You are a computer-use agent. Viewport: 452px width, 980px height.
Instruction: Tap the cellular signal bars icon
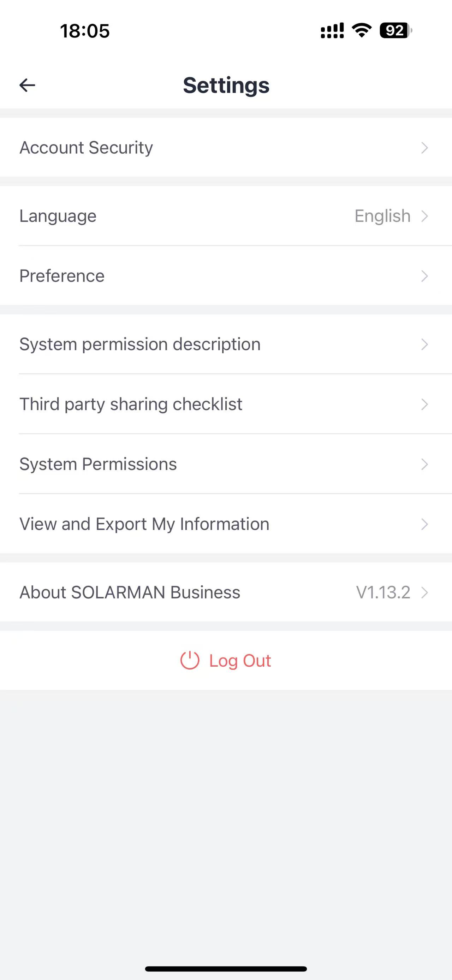click(332, 30)
